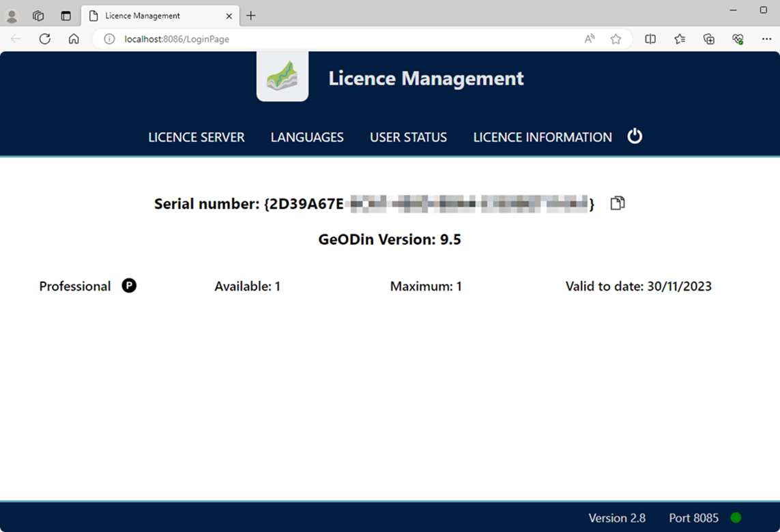This screenshot has height=532, width=780.
Task: Open LICENCE INFORMATION page
Action: point(543,137)
